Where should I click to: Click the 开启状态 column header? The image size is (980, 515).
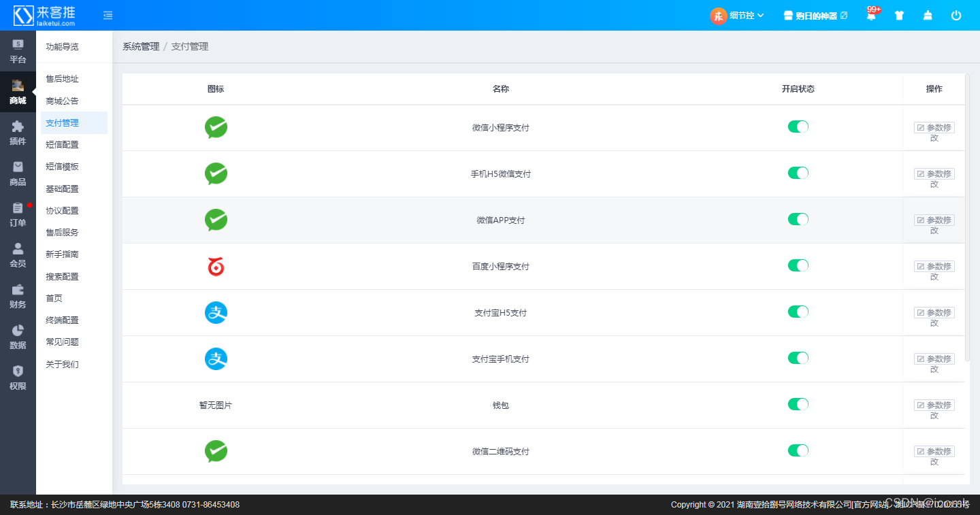[798, 88]
